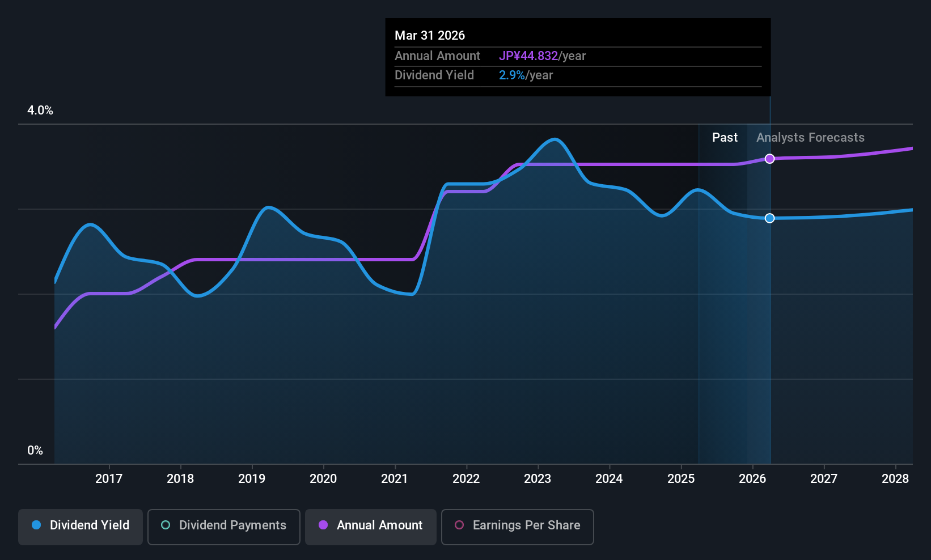931x560 pixels.
Task: Click the 2024 x-axis label
Action: tap(609, 479)
